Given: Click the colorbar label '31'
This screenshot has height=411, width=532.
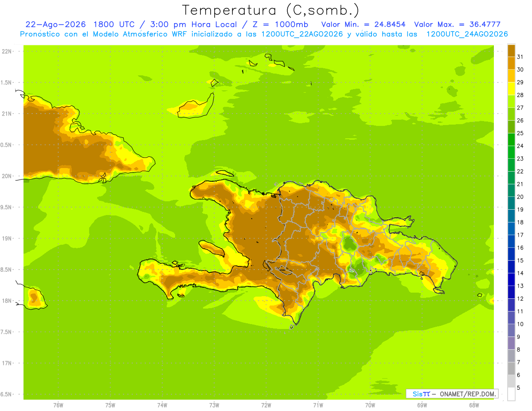Looking at the screenshot, I should pyautogui.click(x=520, y=57).
